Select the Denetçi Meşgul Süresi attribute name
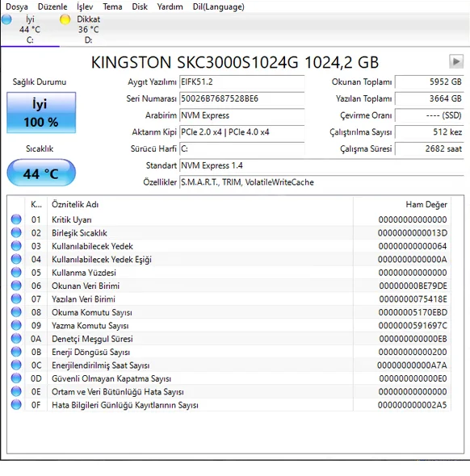 tap(92, 339)
